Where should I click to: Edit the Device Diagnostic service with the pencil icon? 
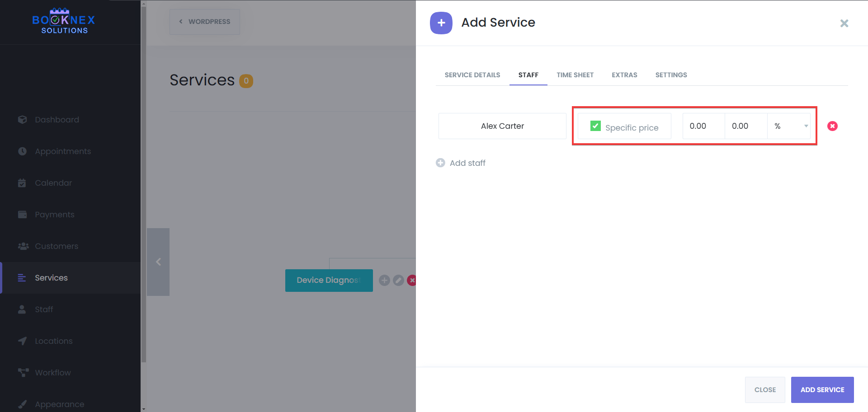(398, 280)
